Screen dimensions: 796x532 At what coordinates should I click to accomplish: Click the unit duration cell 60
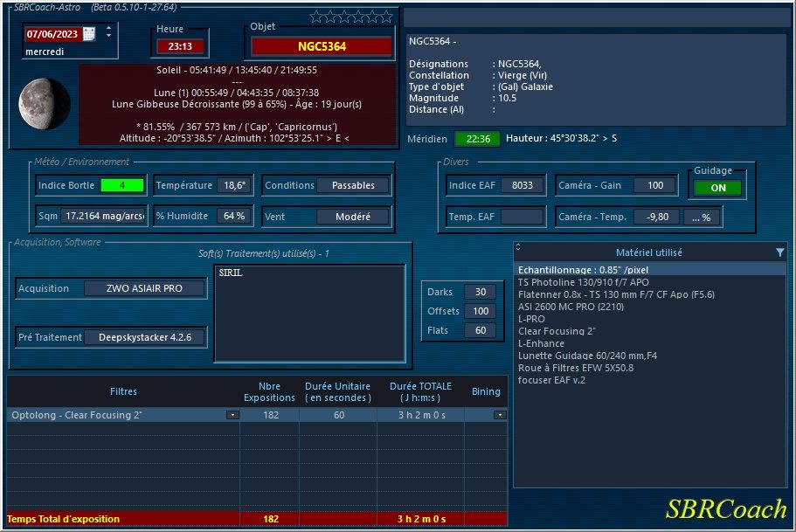pos(339,415)
